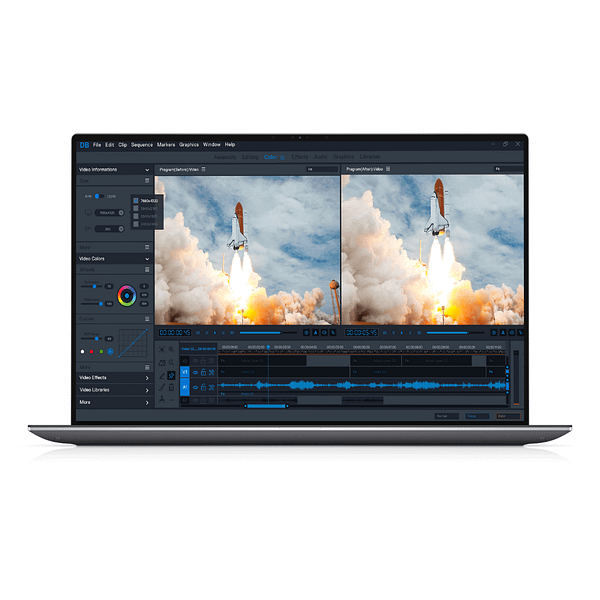Expand the Video Effects section

147,378
